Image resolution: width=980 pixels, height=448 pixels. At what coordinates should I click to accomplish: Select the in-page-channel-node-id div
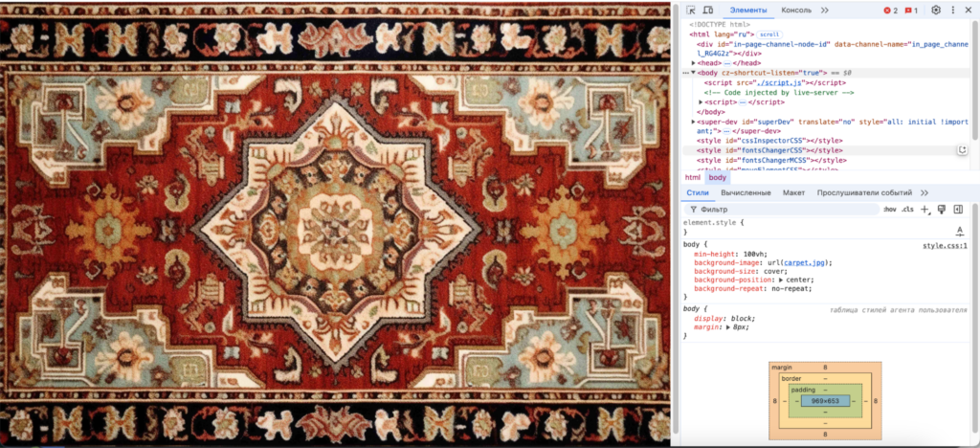(x=833, y=49)
